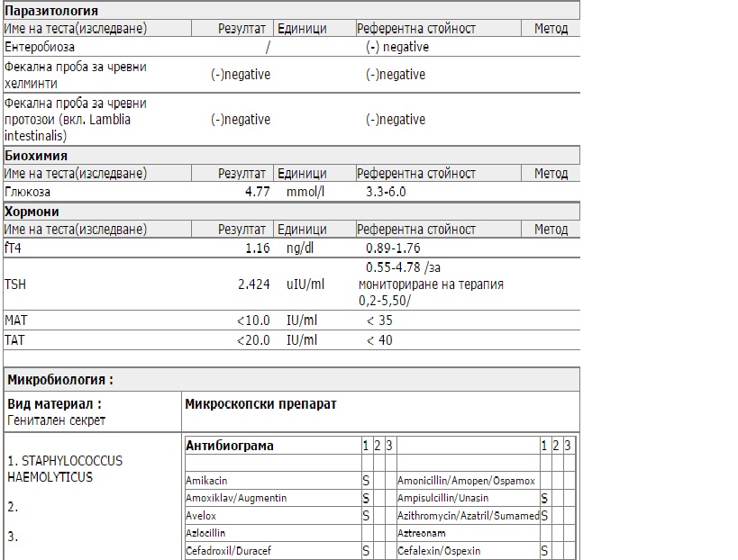Click the Lamblia intestinalis protozoa test name
Image resolution: width=738 pixels, height=560 pixels.
76,120
